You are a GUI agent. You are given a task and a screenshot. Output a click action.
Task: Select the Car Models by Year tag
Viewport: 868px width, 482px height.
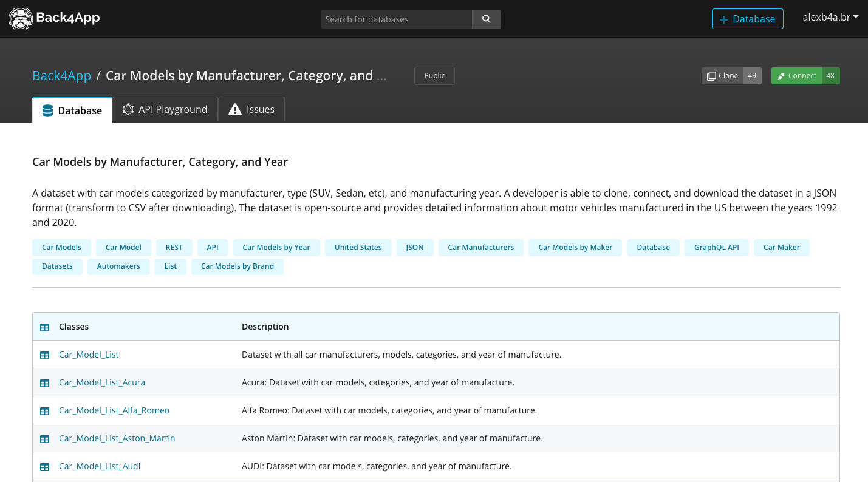coord(276,248)
